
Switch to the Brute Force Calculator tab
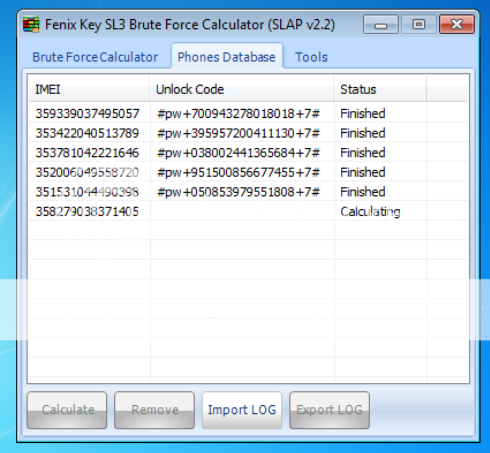(x=95, y=57)
